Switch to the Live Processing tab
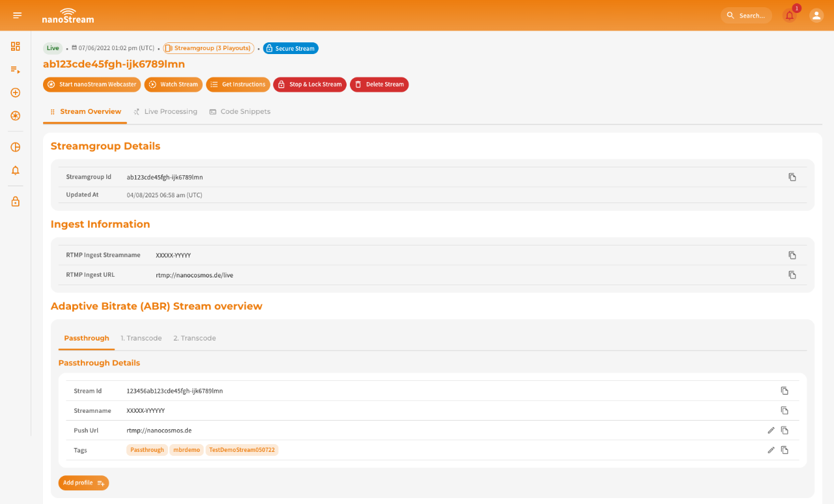Screen dimensions: 834x504 coord(165,112)
